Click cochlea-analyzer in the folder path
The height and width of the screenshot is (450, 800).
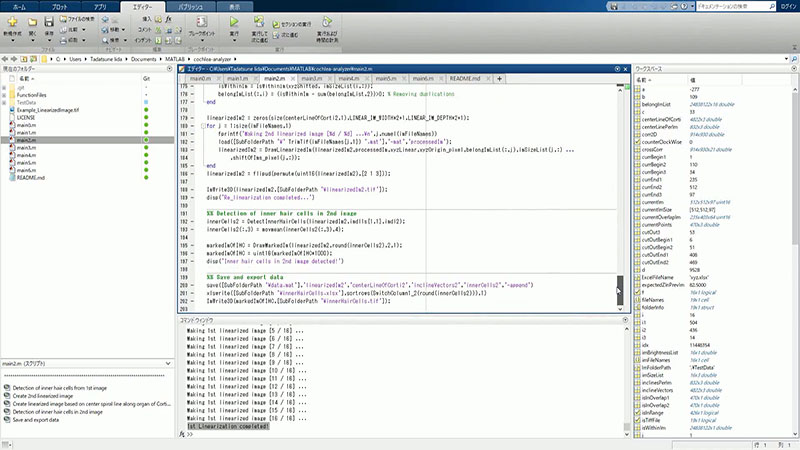(212, 59)
